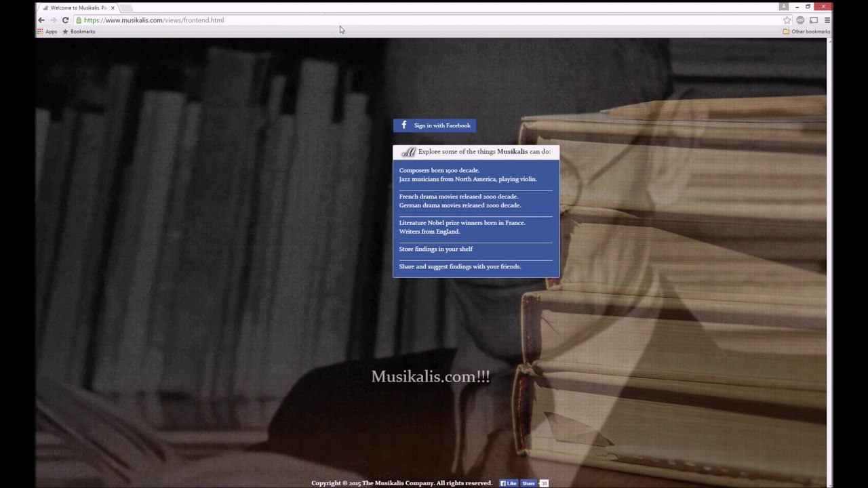Click the Chrome user profile icon

pos(784,7)
